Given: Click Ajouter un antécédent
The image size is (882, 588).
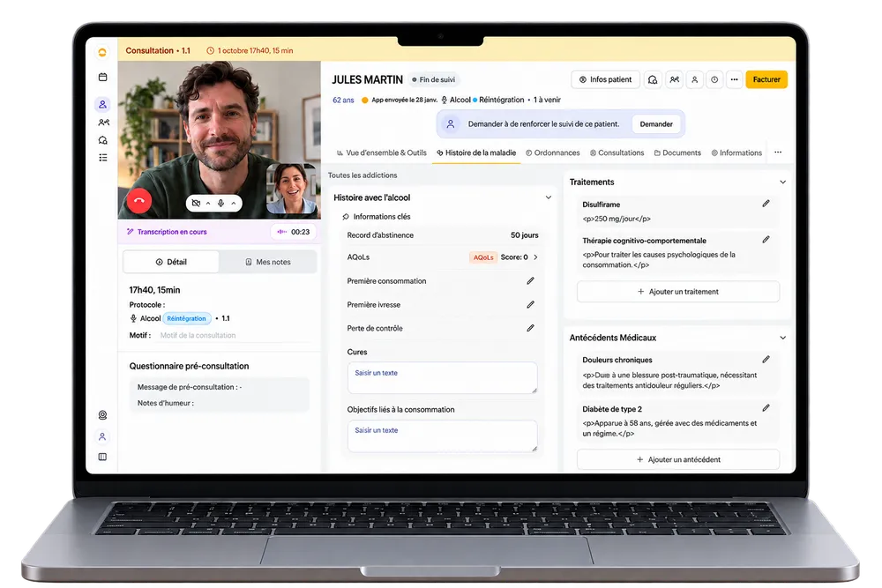Looking at the screenshot, I should pyautogui.click(x=678, y=459).
